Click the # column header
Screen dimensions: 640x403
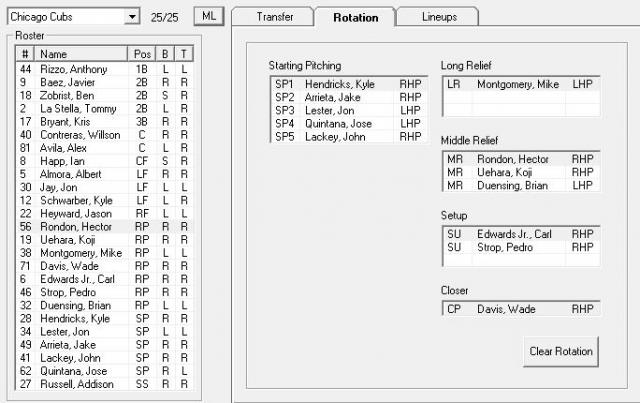click(x=26, y=53)
